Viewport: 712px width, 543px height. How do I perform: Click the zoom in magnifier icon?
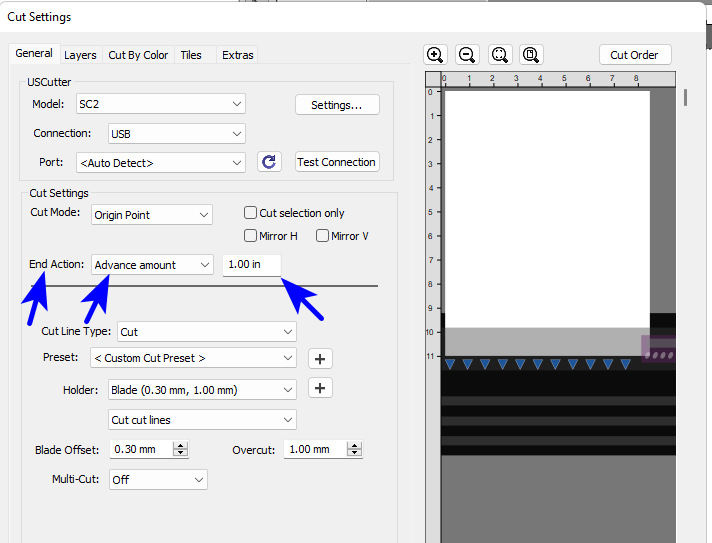(435, 55)
